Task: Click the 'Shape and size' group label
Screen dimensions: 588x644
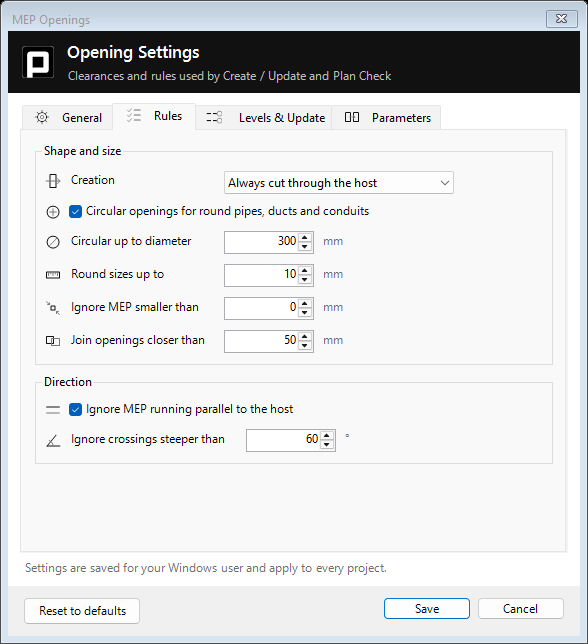Action: click(83, 151)
